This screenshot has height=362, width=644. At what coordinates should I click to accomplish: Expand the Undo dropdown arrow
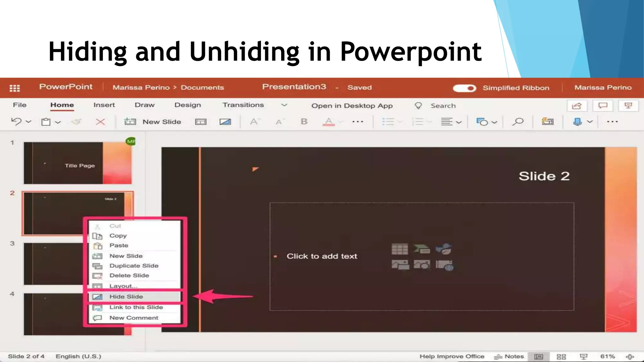click(29, 122)
